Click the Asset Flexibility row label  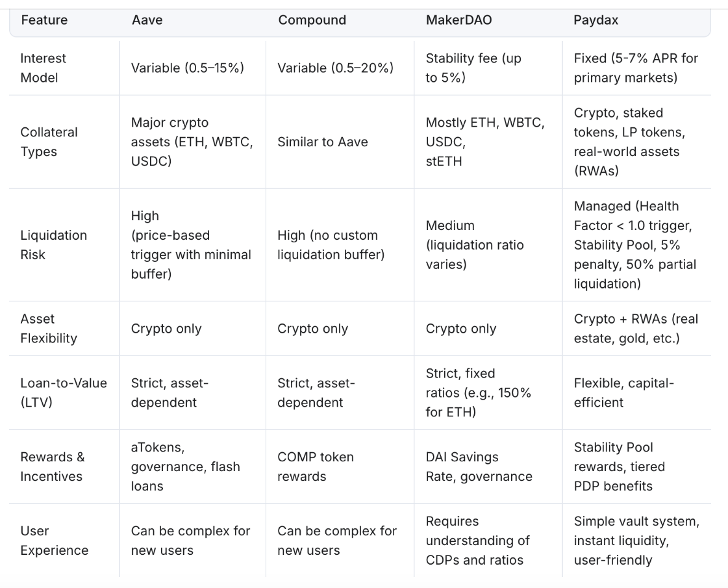(48, 328)
